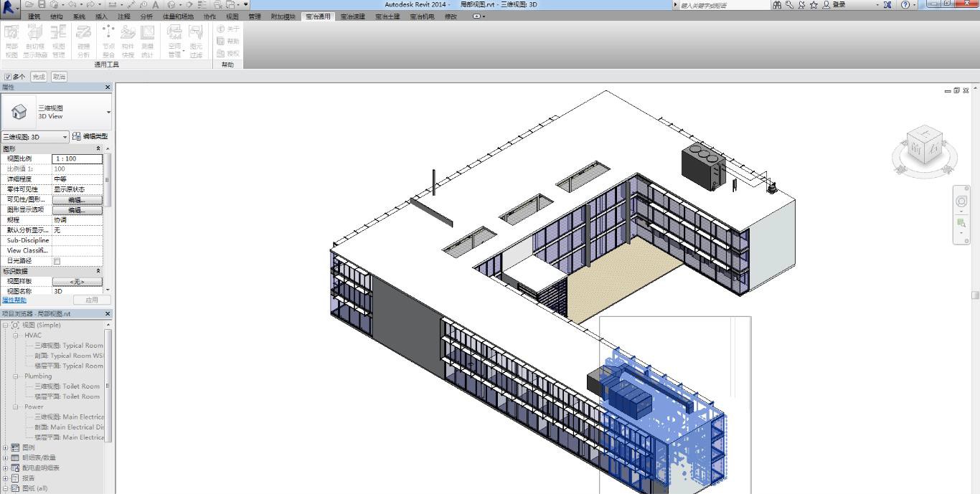The height and width of the screenshot is (494, 980).
Task: Click the 节点整合 node integration icon
Action: point(108,40)
